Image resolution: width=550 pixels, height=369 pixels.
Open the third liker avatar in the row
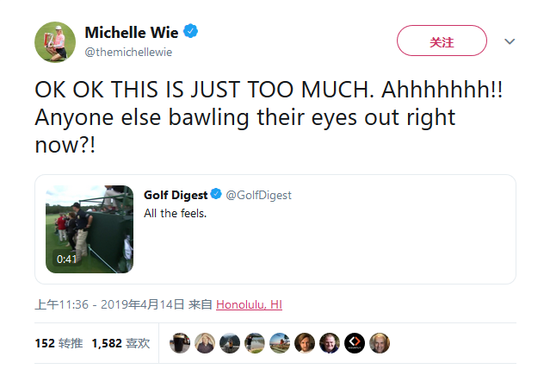[x=230, y=343]
